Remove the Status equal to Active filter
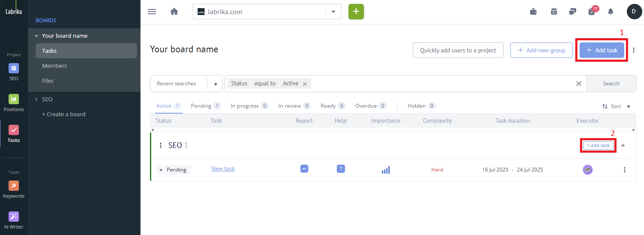Image resolution: width=644 pixels, height=235 pixels. pyautogui.click(x=305, y=84)
